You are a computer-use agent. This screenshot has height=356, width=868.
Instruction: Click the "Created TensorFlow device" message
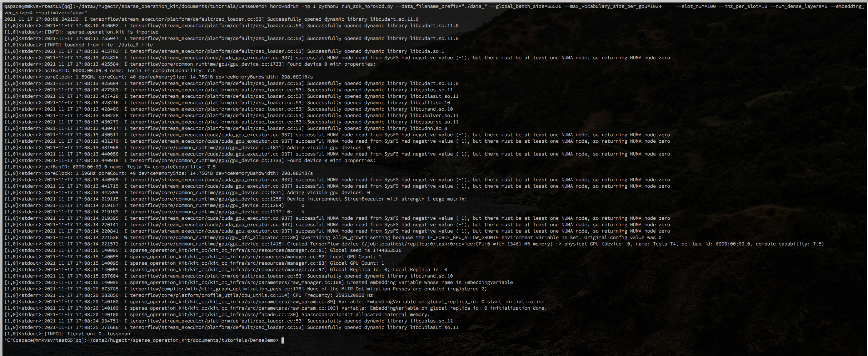323,244
